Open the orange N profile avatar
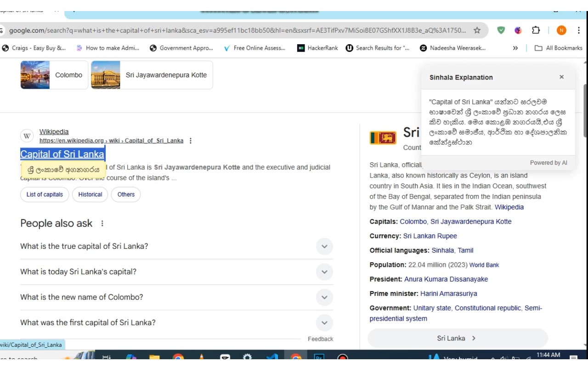Screen dimensions: 588x368 pos(561,30)
